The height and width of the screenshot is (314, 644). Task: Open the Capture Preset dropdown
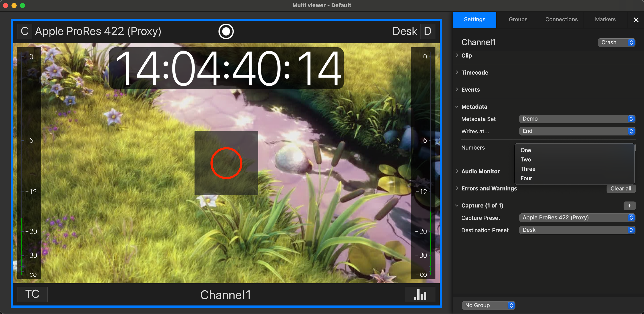tap(577, 218)
